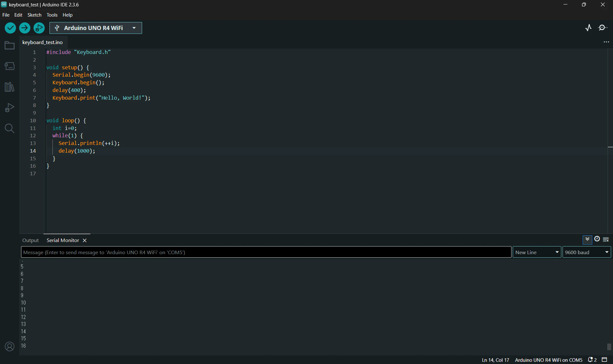Click the delay(400); line
The image size is (613, 364).
[x=69, y=90]
